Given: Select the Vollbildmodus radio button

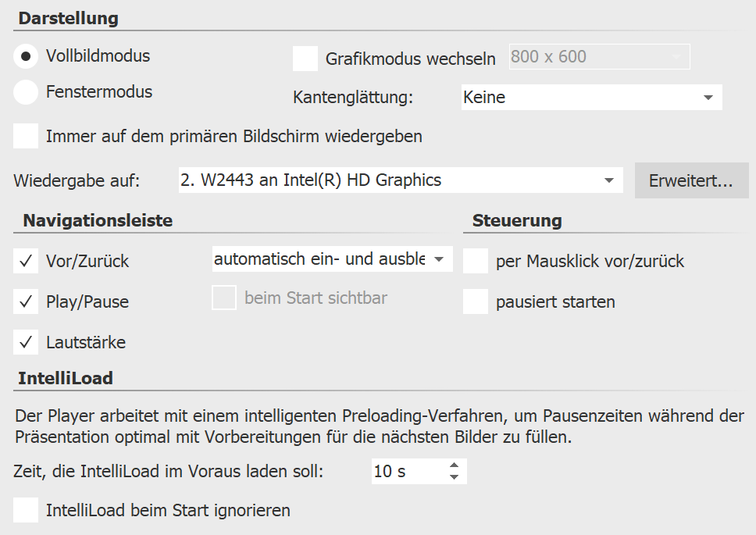Looking at the screenshot, I should pyautogui.click(x=24, y=56).
